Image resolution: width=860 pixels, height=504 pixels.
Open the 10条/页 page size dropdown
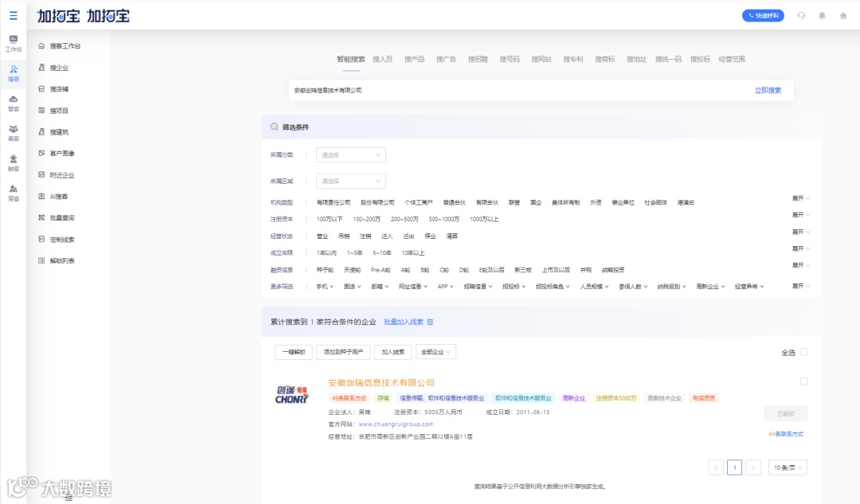click(788, 468)
